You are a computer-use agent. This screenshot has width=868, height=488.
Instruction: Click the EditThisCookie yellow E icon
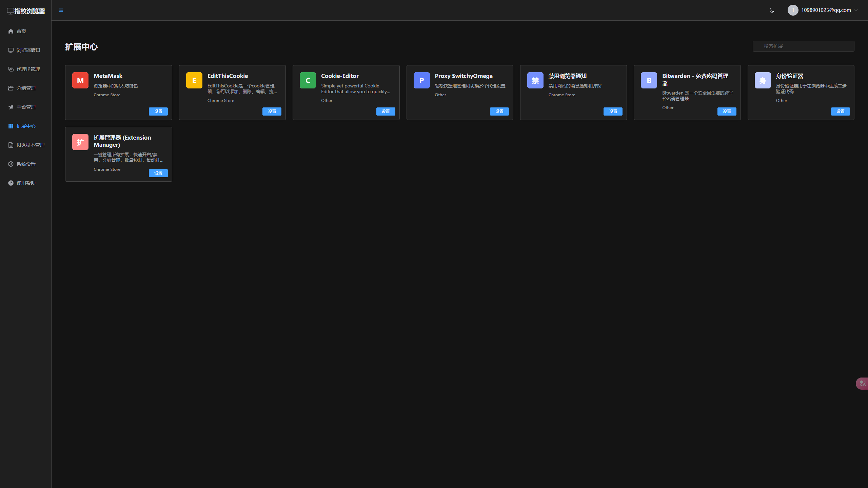[x=194, y=80]
